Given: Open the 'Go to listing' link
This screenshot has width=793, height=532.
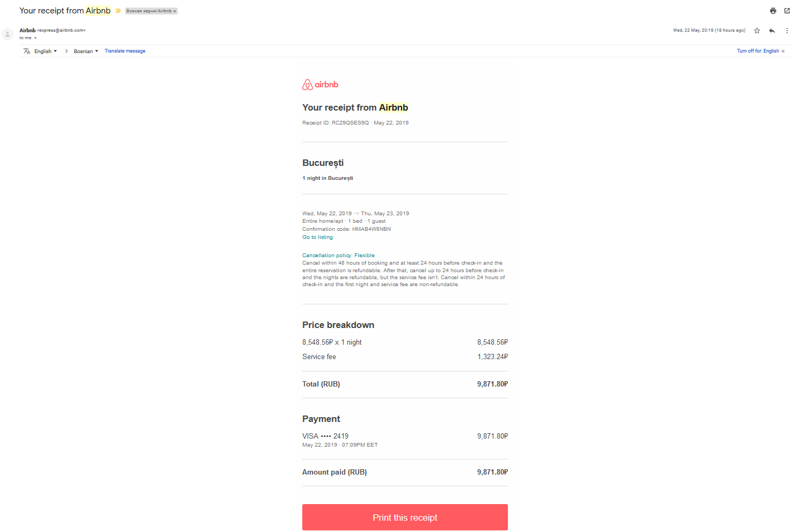Looking at the screenshot, I should click(x=317, y=237).
